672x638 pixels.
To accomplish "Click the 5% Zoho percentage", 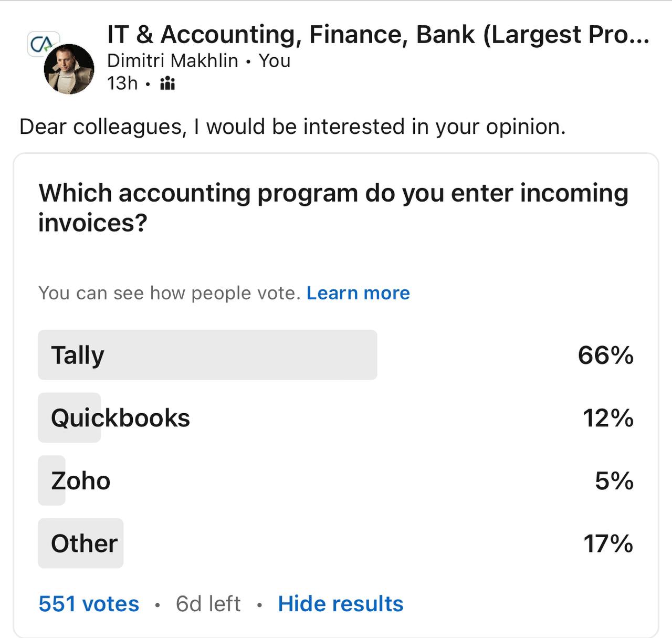I will [x=614, y=481].
